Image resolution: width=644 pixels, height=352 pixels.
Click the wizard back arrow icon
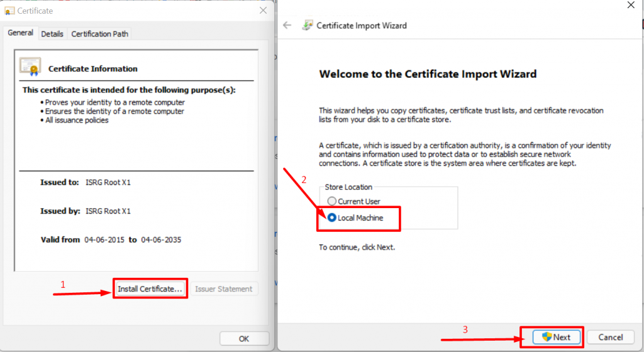(287, 25)
